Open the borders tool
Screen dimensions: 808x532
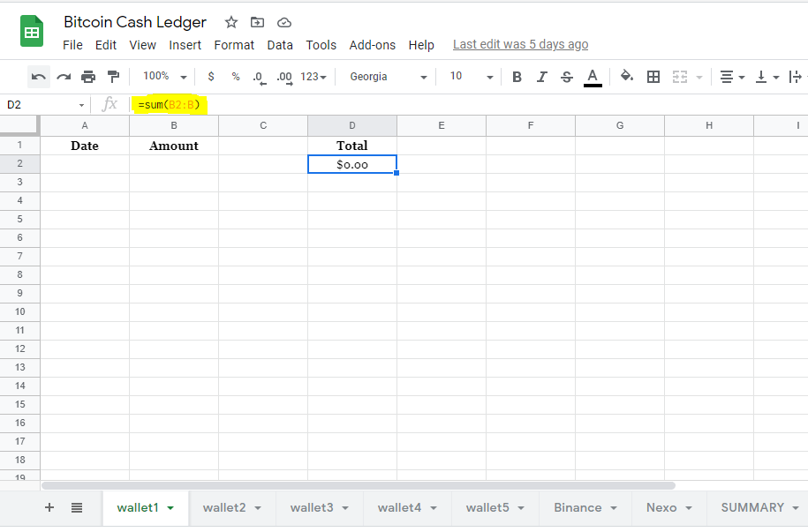pyautogui.click(x=653, y=77)
